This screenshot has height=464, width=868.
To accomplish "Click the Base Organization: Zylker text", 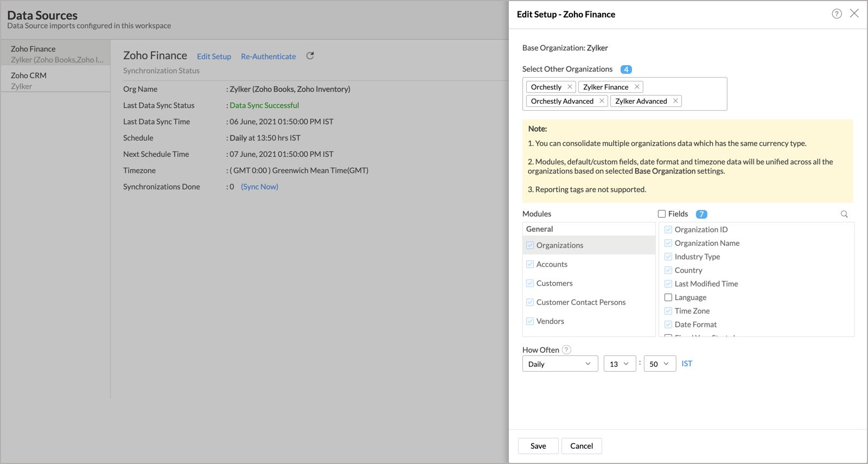I will click(x=565, y=48).
